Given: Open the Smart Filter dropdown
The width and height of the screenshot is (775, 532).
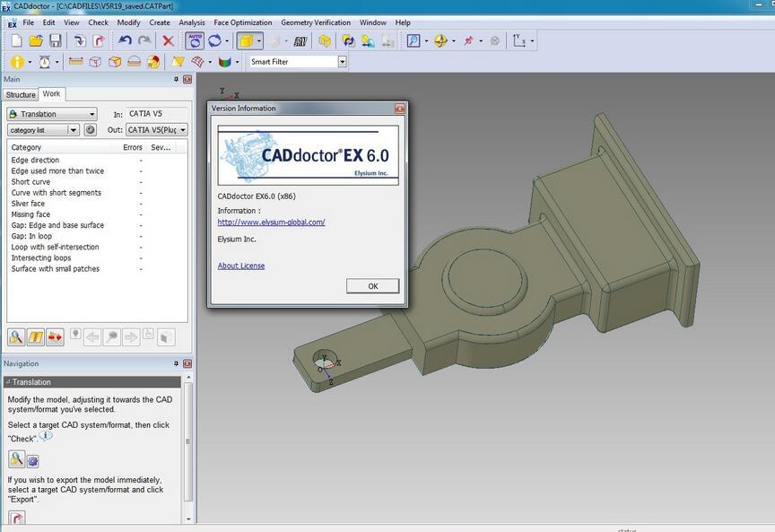Looking at the screenshot, I should pyautogui.click(x=342, y=62).
